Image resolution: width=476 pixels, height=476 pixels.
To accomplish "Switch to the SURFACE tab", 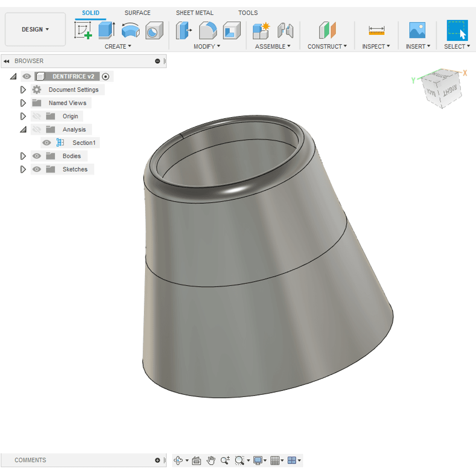I will 137,13.
